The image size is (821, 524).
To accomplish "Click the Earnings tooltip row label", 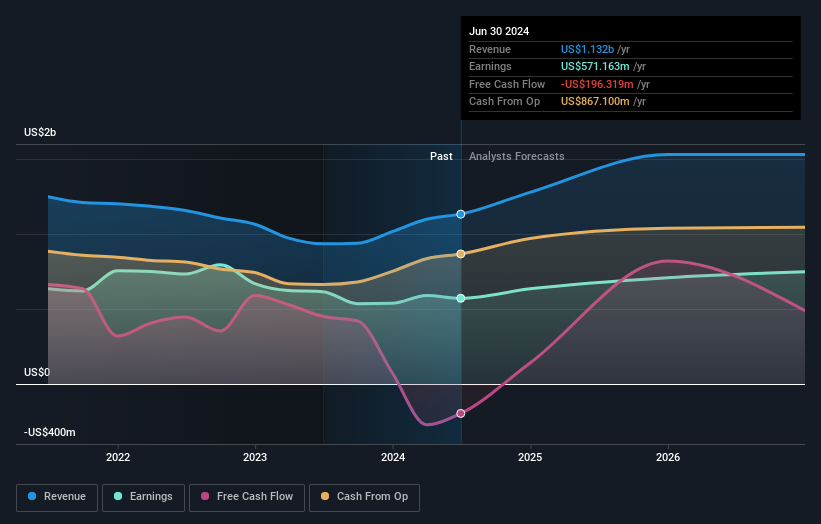I will pos(490,66).
